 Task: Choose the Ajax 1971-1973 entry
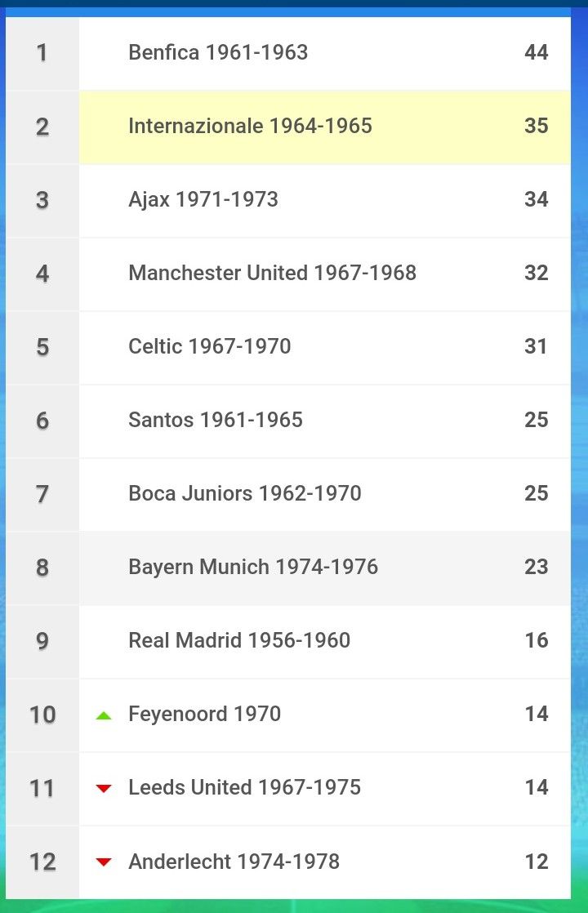click(288, 200)
